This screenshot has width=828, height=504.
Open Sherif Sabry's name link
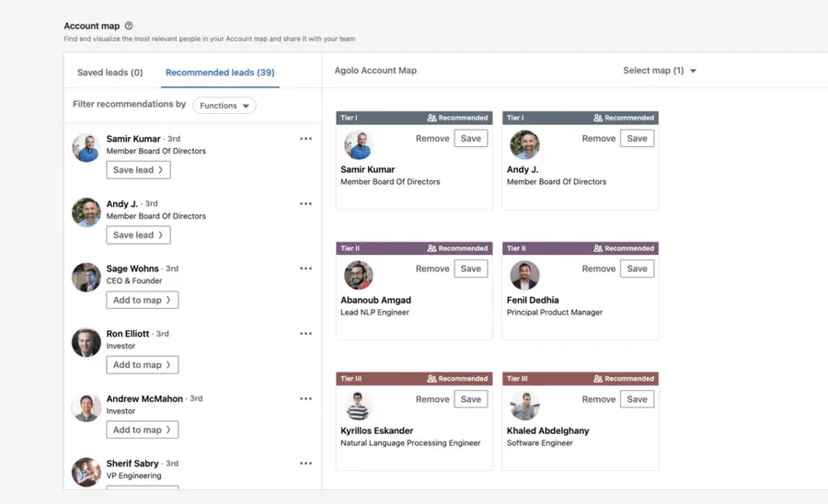coord(132,464)
